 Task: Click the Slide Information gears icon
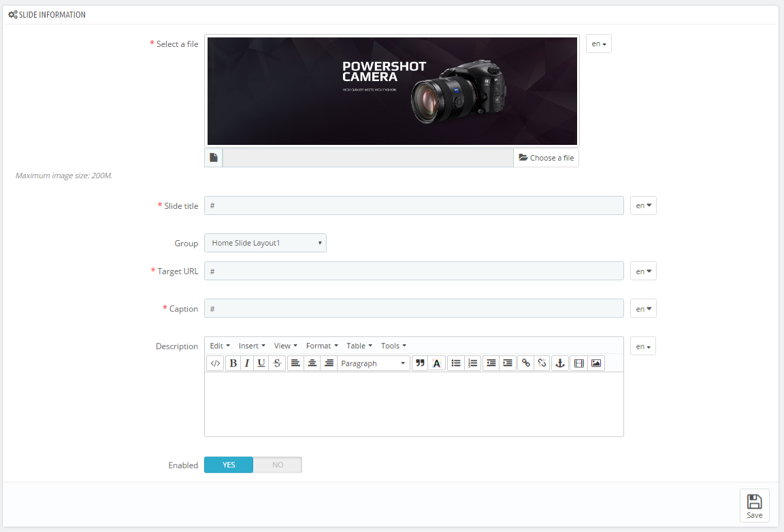pos(12,14)
